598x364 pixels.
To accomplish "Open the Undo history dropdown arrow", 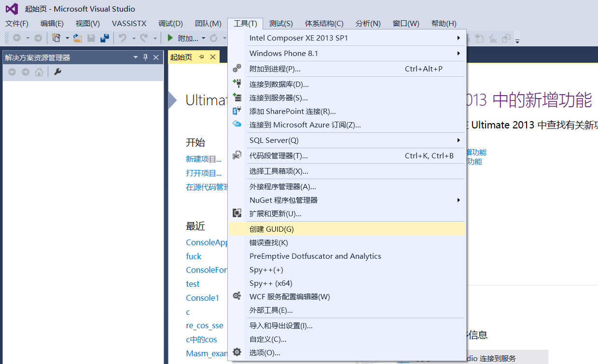I will tap(134, 38).
